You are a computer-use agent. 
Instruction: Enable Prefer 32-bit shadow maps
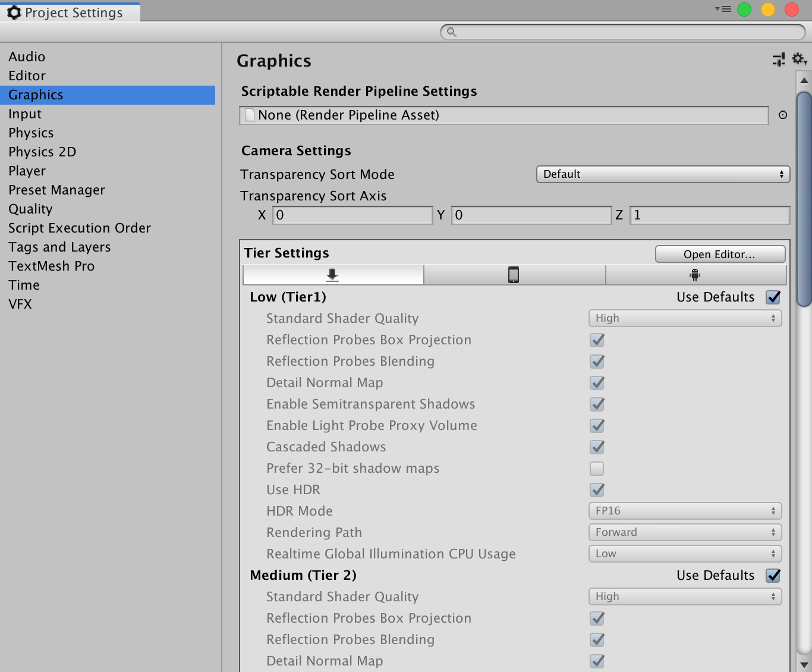click(x=597, y=469)
